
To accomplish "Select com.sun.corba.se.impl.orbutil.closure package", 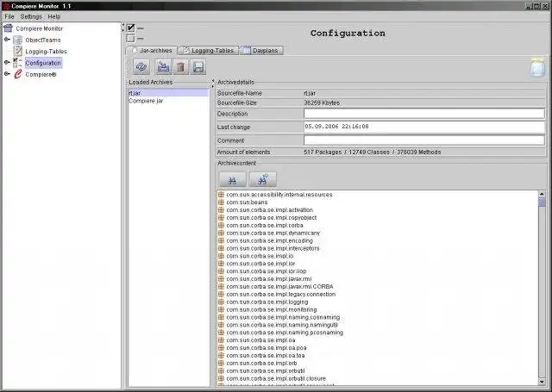I will coord(276,378).
